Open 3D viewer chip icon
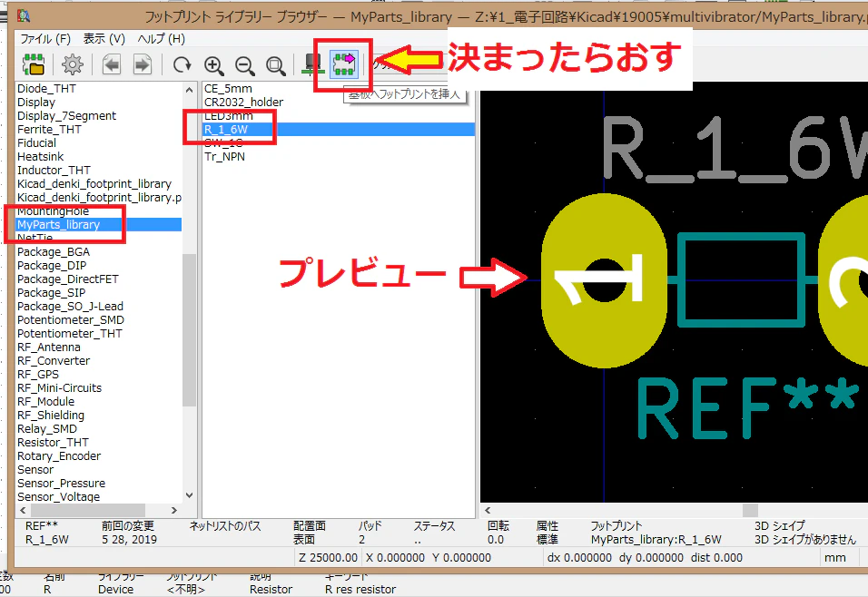This screenshot has width=868, height=597. coord(312,64)
